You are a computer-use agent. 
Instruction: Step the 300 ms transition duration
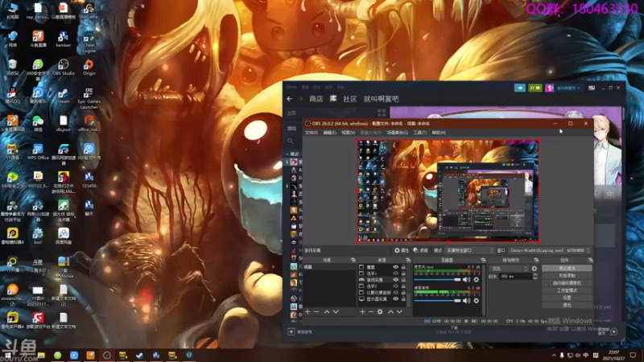tap(535, 277)
